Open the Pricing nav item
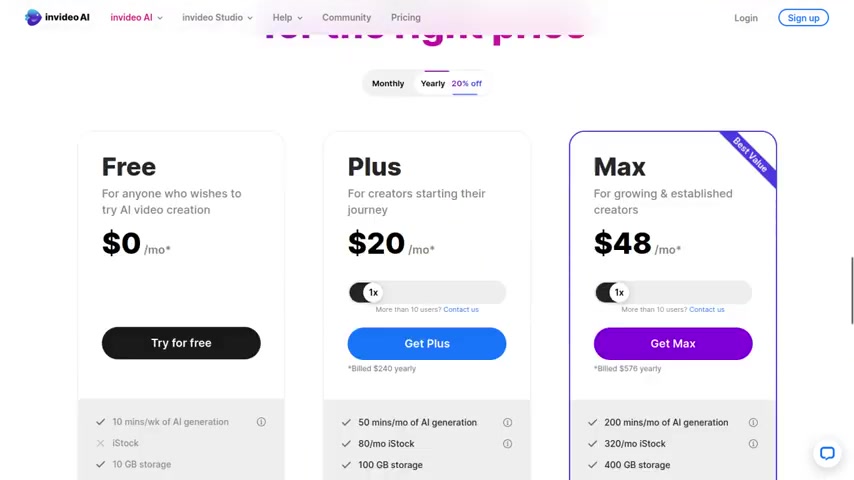 [x=406, y=17]
